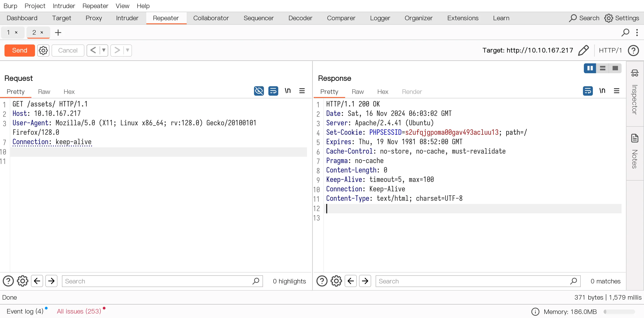Open the Repeater tabs kebab menu
Viewport: 644px width, 318px height.
pos(637,33)
